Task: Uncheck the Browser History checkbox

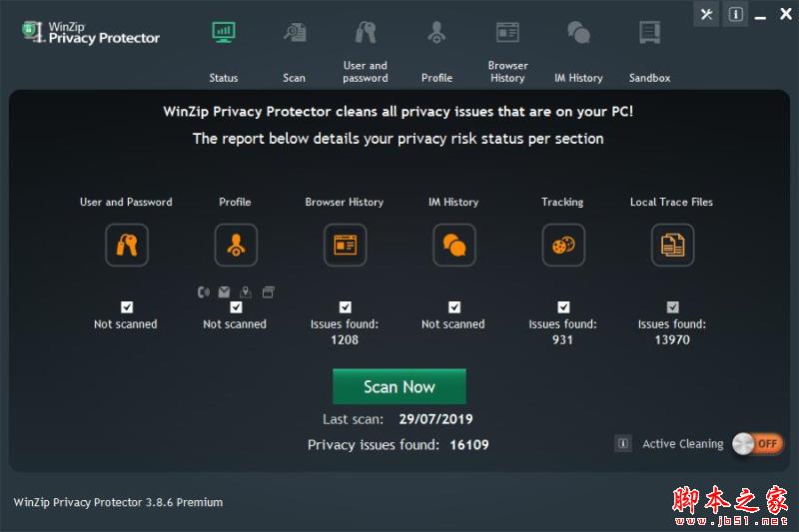Action: pyautogui.click(x=345, y=307)
